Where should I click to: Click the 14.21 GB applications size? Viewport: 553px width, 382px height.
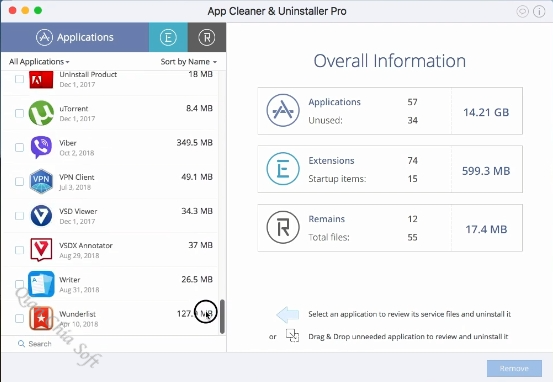(x=486, y=113)
